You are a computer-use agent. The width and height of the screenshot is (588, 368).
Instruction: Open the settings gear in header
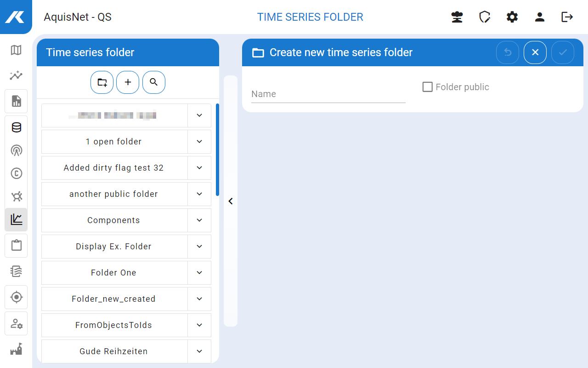[x=512, y=17]
